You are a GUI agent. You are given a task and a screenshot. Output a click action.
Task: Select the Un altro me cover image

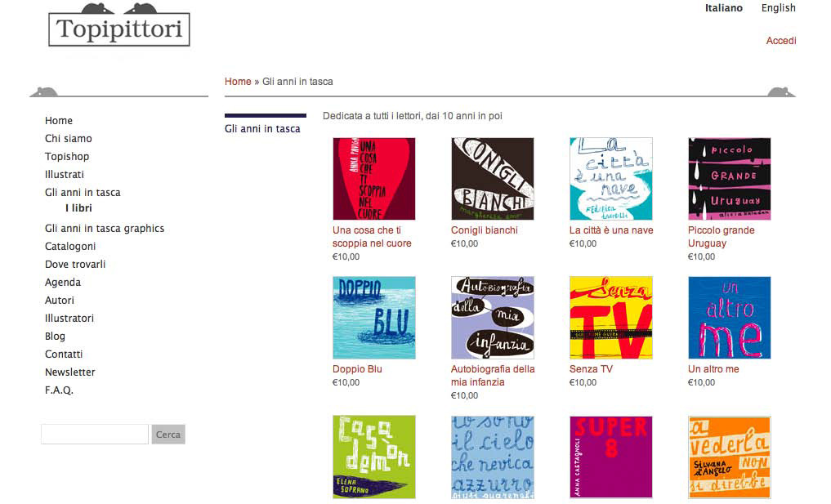(x=729, y=318)
